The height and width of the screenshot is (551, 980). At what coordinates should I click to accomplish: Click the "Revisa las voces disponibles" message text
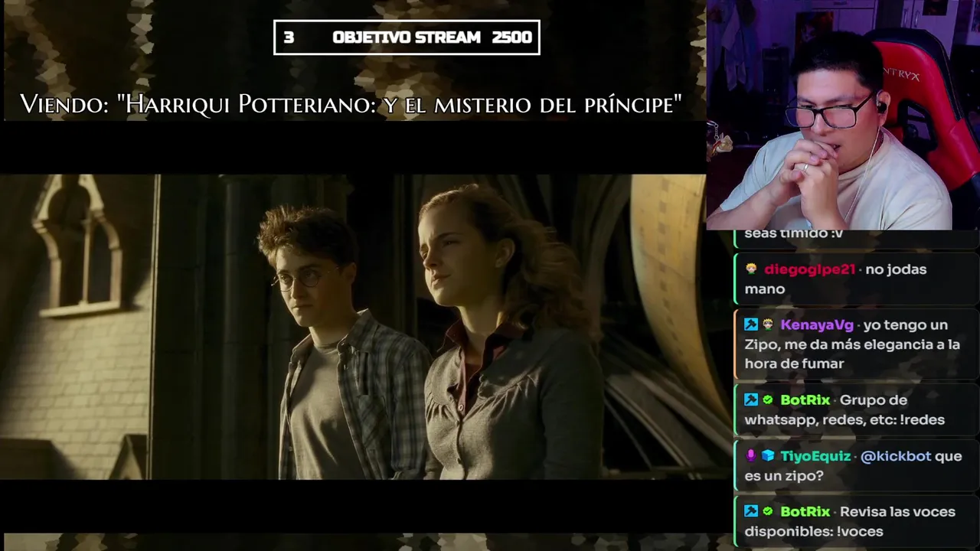click(x=850, y=522)
